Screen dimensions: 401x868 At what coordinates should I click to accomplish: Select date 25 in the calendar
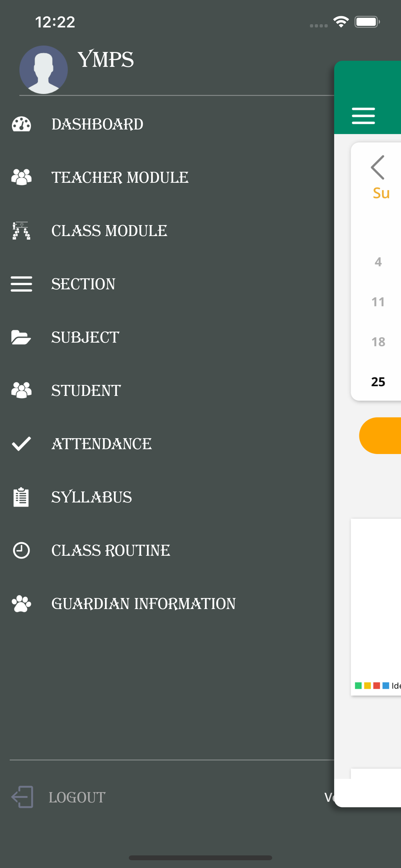point(378,382)
